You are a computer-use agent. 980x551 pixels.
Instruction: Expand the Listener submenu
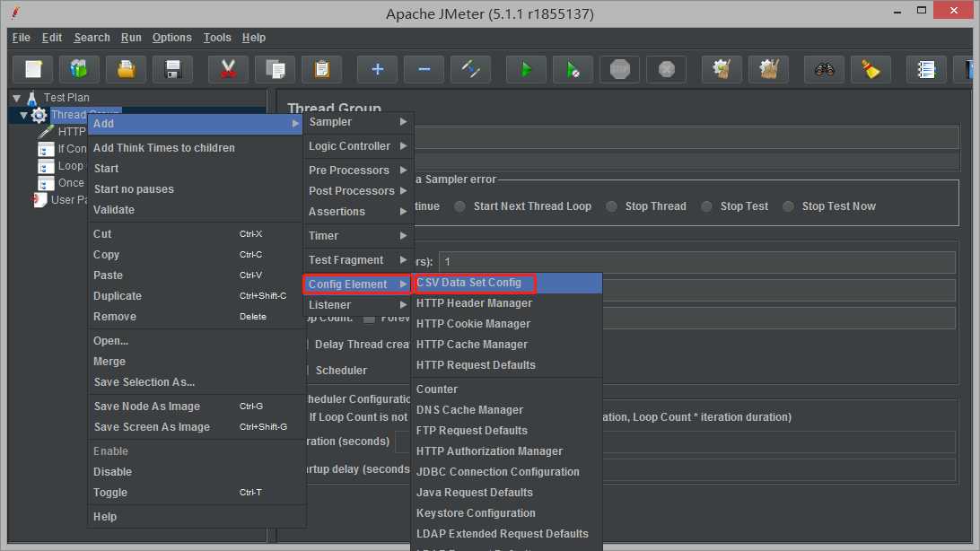tap(357, 305)
